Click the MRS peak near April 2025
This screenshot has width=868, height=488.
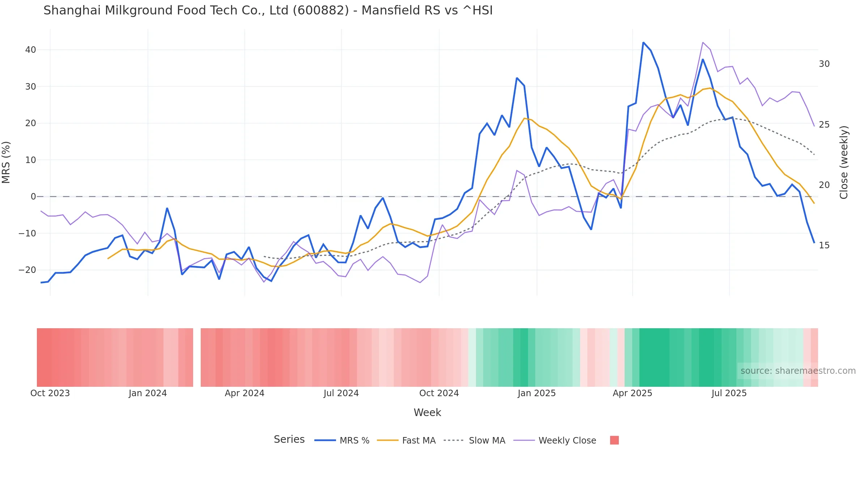[x=643, y=43]
